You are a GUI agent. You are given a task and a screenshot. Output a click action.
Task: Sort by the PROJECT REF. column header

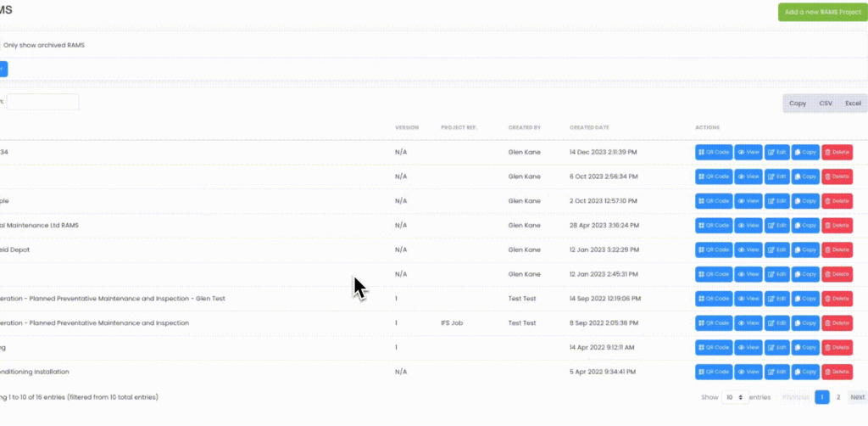coord(459,127)
